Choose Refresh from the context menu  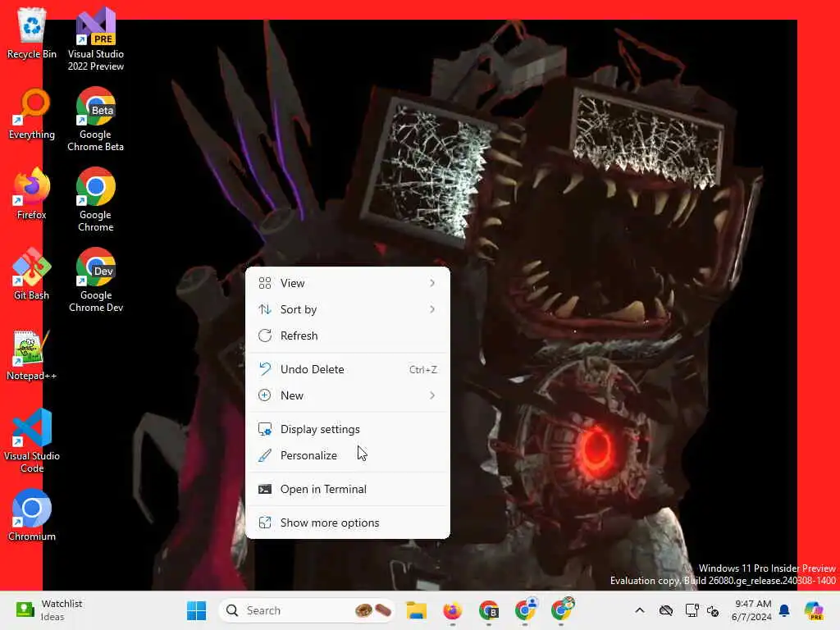pyautogui.click(x=347, y=336)
